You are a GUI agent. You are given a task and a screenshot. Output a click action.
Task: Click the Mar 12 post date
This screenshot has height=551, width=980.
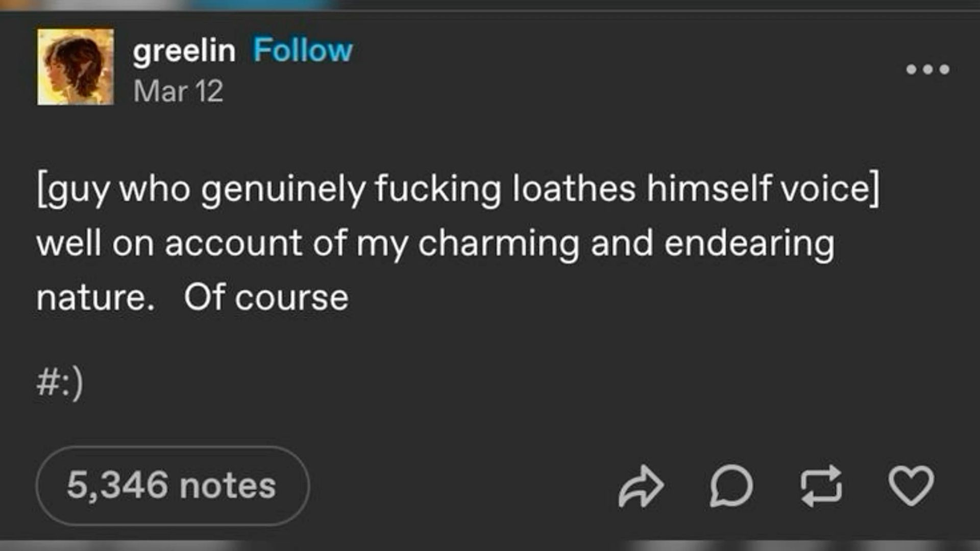tap(178, 91)
